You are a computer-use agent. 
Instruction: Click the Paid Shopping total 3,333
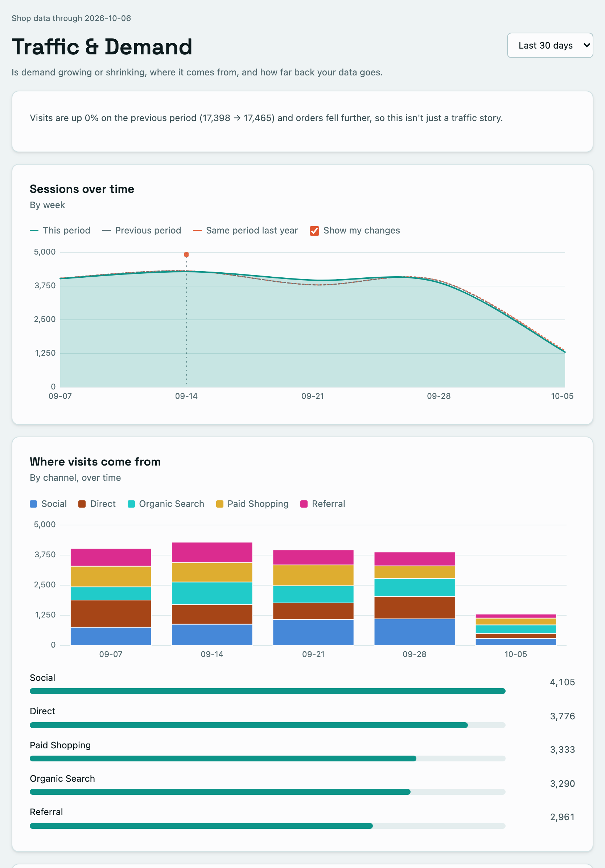coord(562,750)
